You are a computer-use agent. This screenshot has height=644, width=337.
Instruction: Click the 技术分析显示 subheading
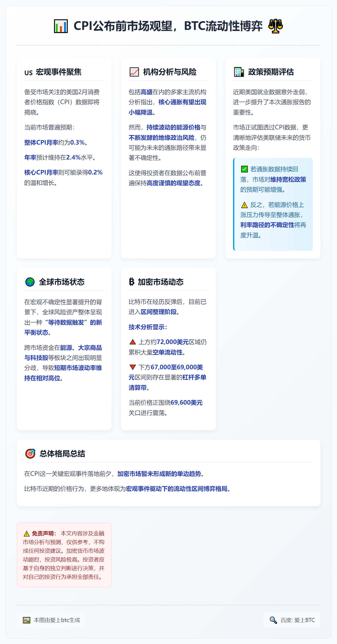click(148, 327)
